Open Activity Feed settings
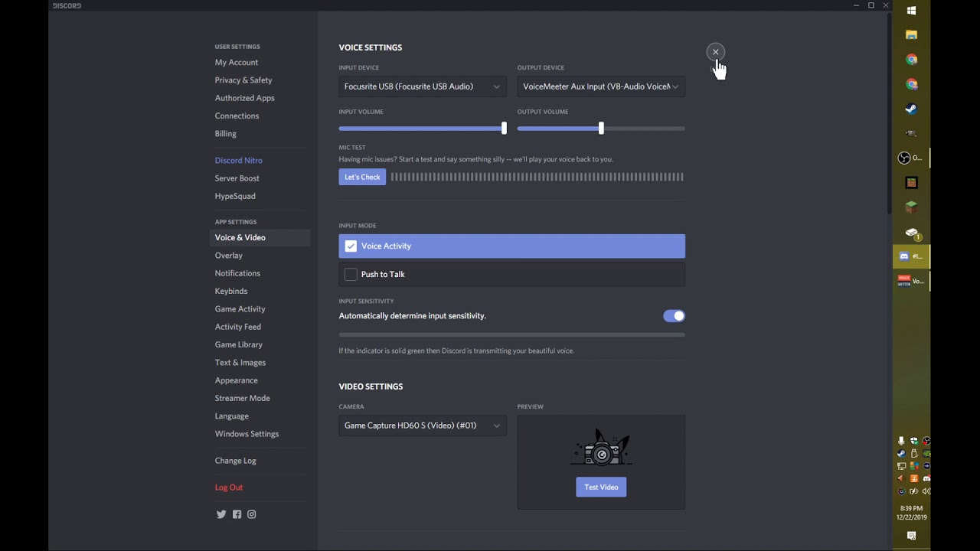 pyautogui.click(x=238, y=327)
